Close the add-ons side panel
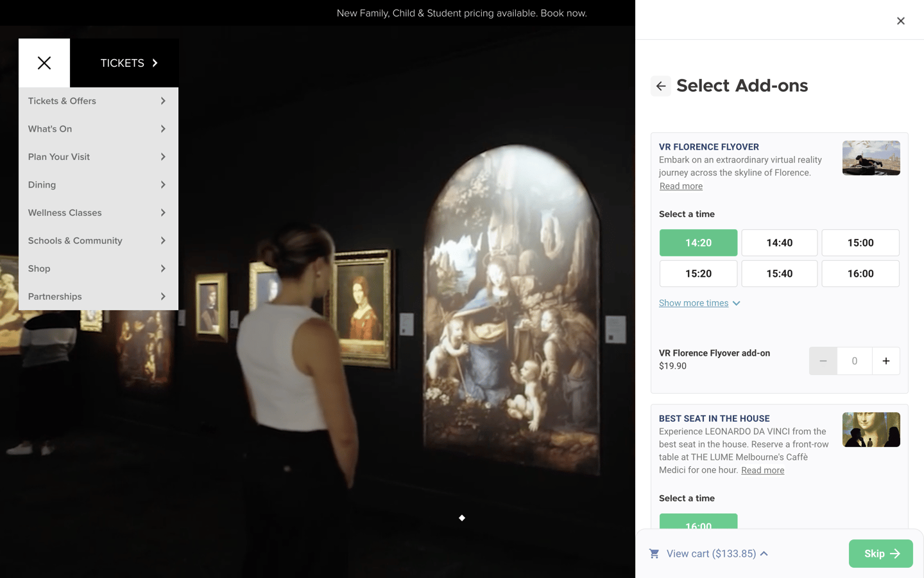This screenshot has width=924, height=578. 900,21
